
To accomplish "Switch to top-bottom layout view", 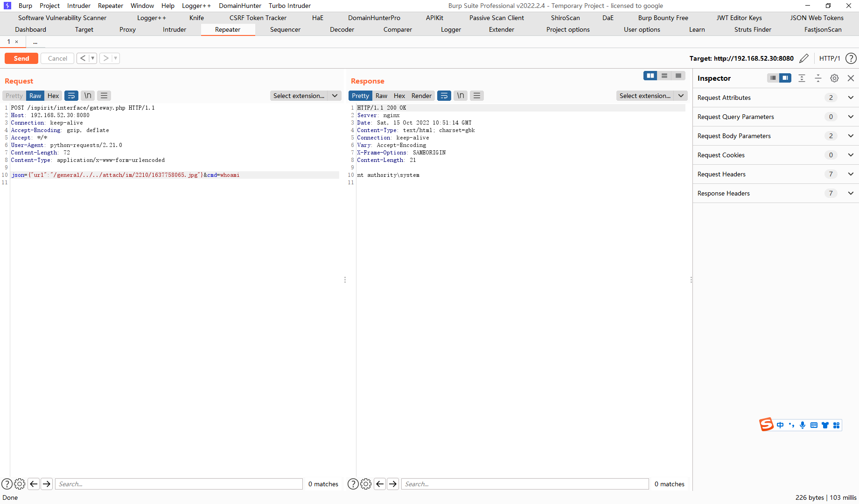I will (x=664, y=76).
